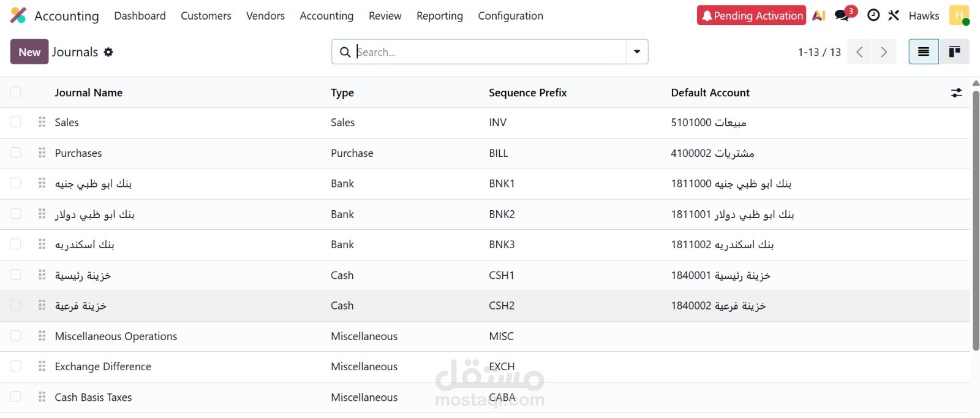Open the Dashboard menu
The width and height of the screenshot is (980, 418).
pos(140,16)
